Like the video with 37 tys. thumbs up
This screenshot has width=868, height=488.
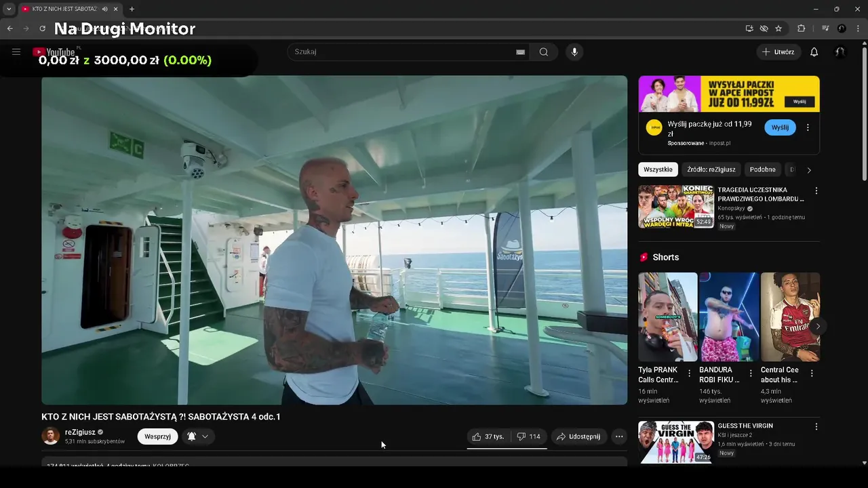coord(488,436)
